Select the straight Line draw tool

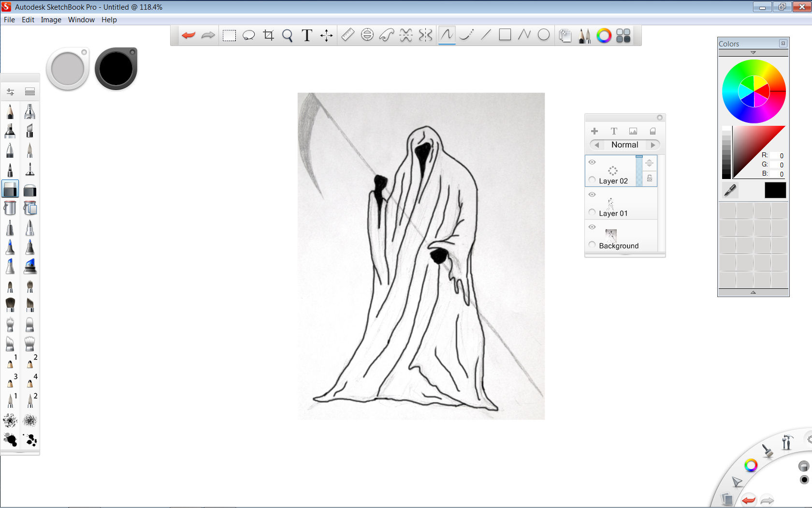tap(486, 35)
